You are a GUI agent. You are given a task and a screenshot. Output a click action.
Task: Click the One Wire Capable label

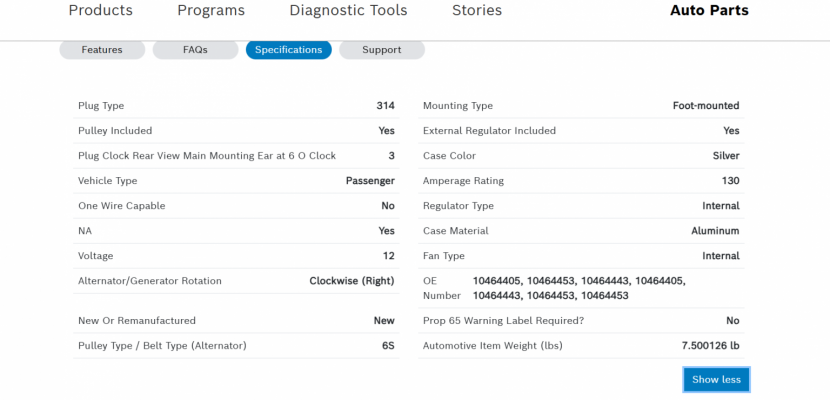pos(122,206)
